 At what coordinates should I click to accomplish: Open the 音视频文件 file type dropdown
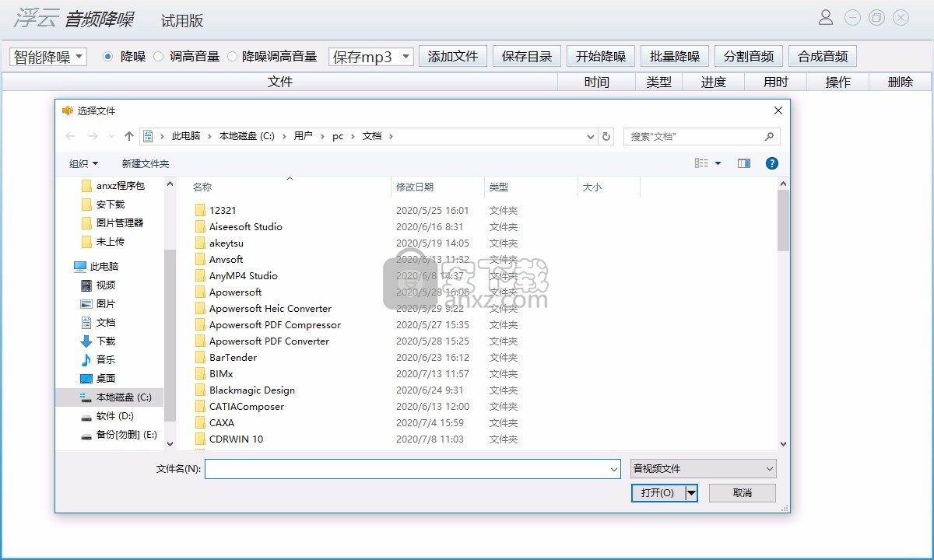(704, 468)
